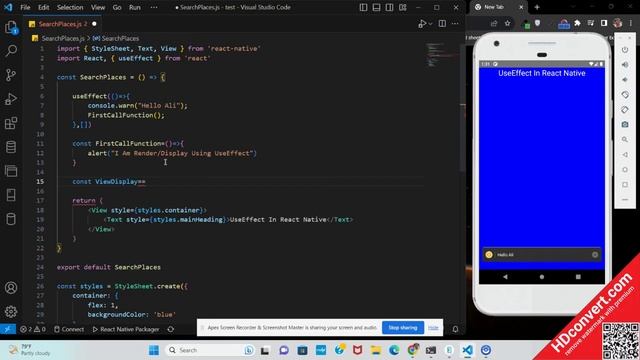Split the editor to the right

click(442, 24)
